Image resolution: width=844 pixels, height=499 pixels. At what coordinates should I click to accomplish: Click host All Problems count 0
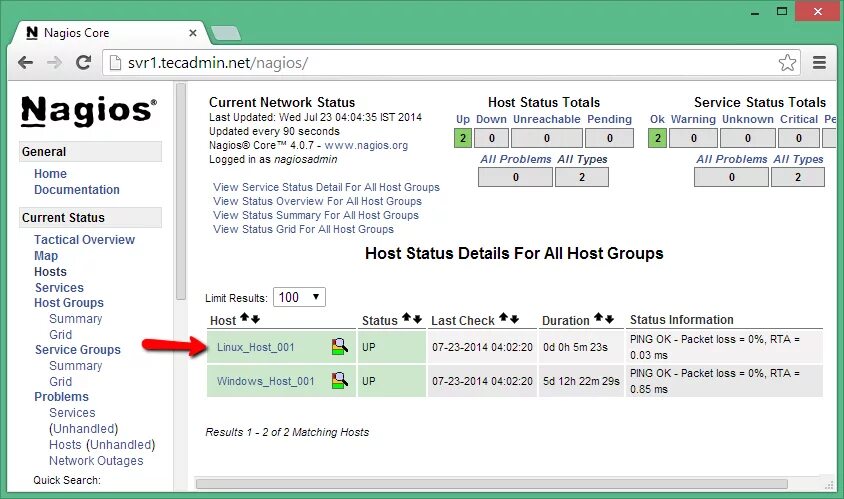515,177
